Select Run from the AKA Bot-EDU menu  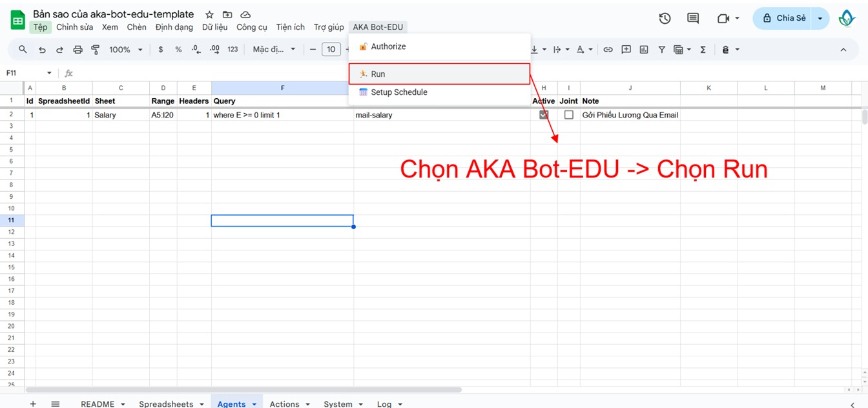click(x=378, y=74)
